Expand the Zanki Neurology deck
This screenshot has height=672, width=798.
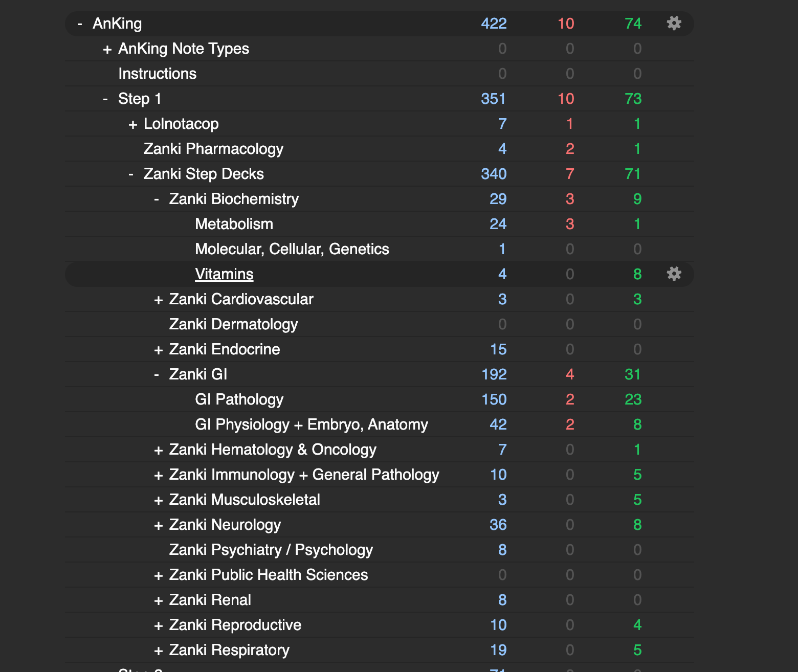click(x=159, y=525)
